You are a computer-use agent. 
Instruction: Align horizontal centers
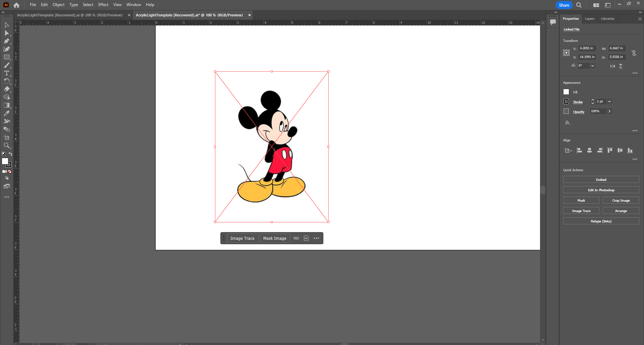click(589, 150)
